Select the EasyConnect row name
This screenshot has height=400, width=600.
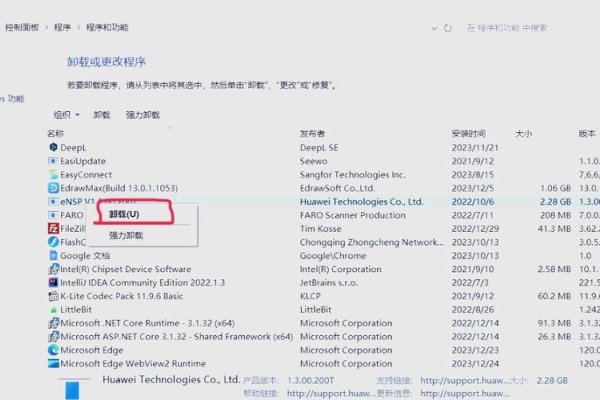86,175
